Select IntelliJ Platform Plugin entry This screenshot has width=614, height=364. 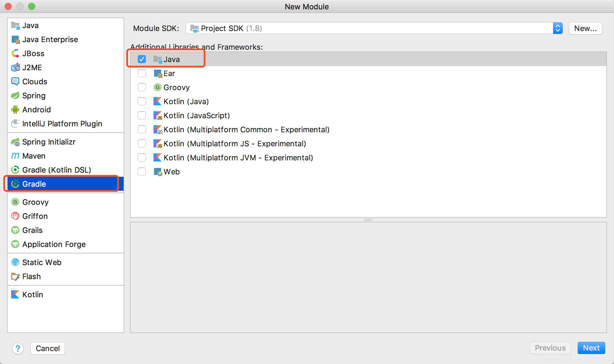[x=66, y=124]
